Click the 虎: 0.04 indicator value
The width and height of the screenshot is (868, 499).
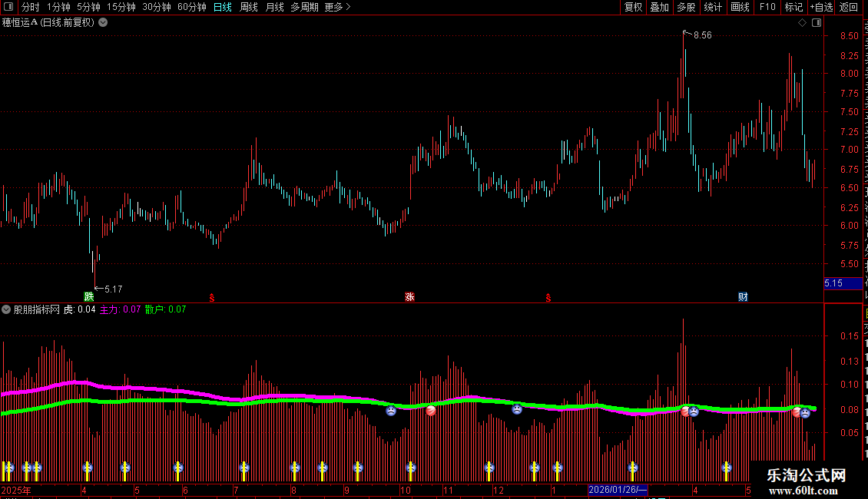point(79,309)
